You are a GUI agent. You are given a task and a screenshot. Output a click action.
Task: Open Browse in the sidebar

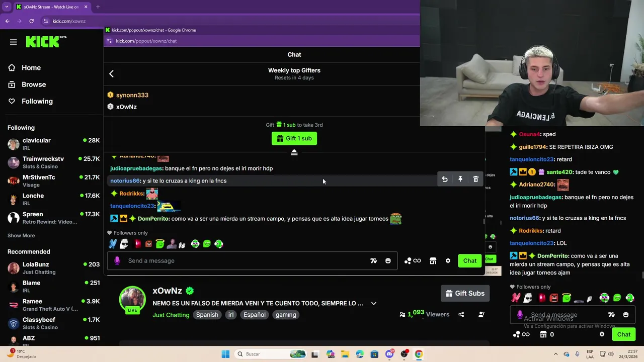coord(34,84)
